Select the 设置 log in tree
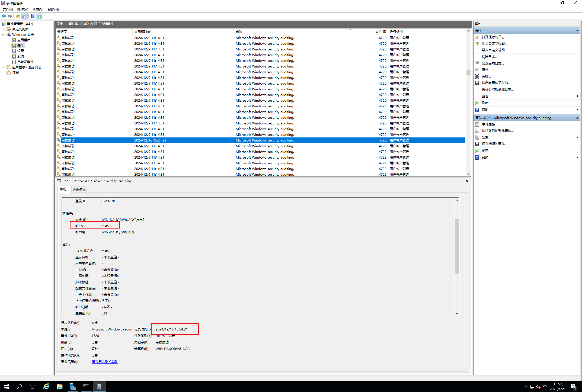The width and height of the screenshot is (582, 392). click(x=21, y=51)
